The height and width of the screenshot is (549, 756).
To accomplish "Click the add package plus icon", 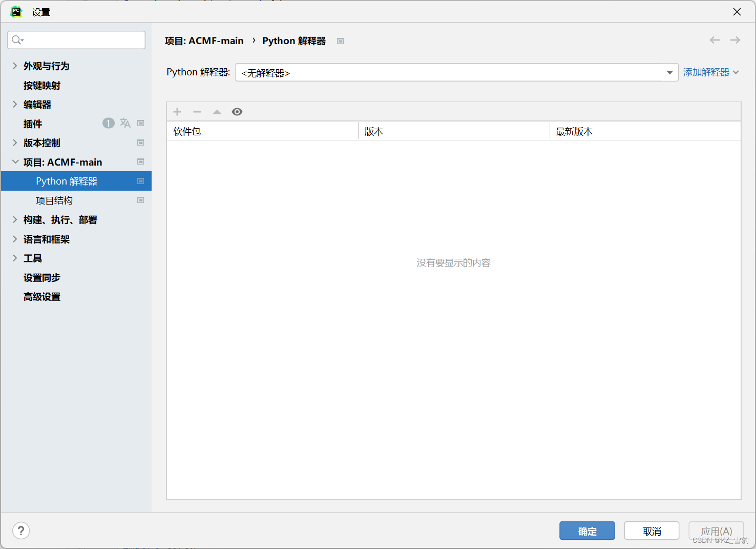I will (177, 112).
